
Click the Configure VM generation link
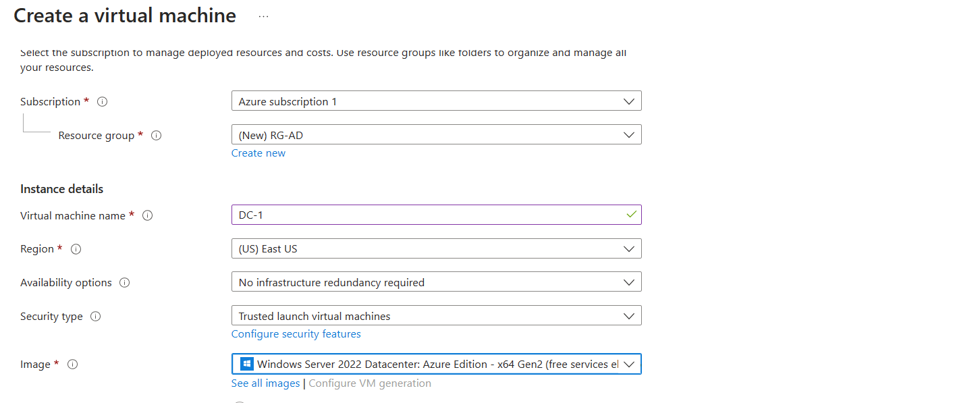click(x=370, y=383)
